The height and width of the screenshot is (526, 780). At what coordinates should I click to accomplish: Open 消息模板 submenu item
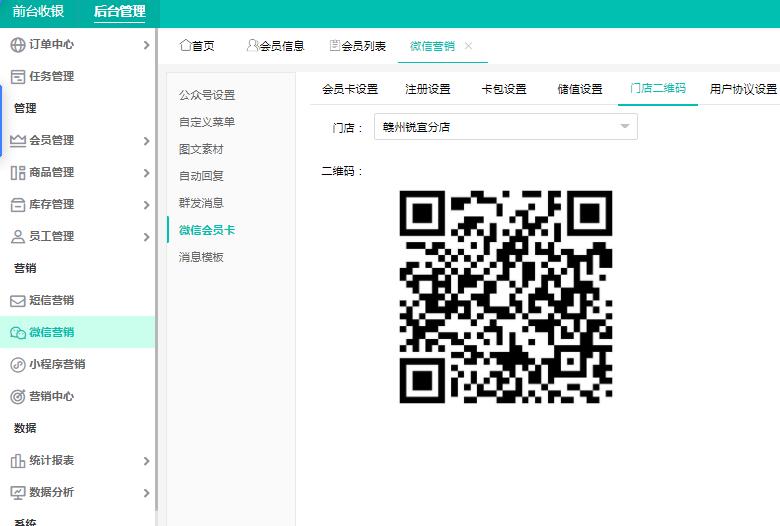(201, 257)
